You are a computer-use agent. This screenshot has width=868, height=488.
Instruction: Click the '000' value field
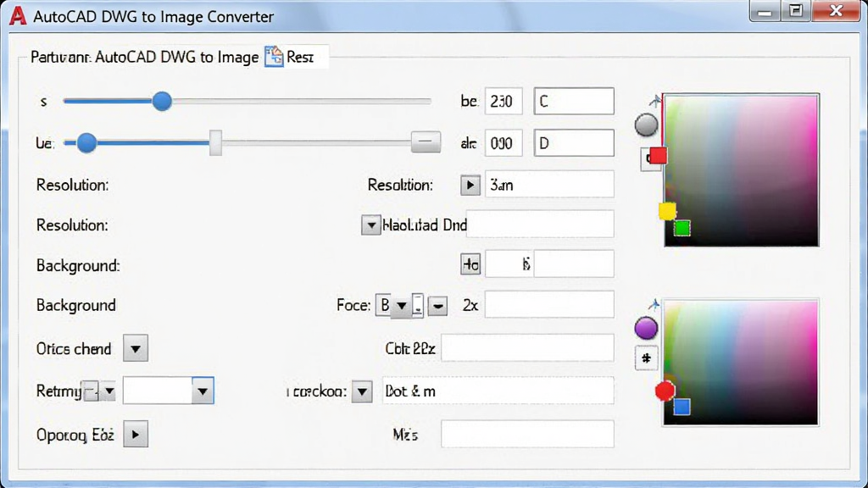(504, 143)
